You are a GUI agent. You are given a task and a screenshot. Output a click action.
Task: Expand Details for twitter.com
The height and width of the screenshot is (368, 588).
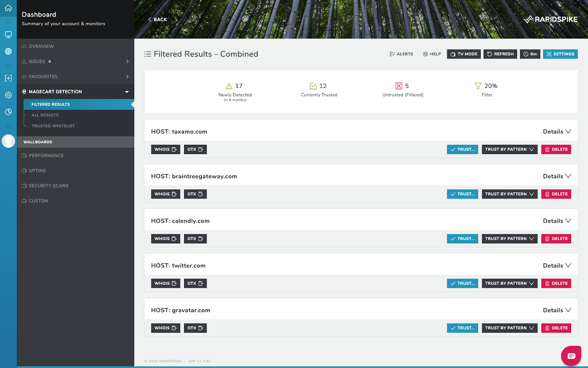point(557,266)
